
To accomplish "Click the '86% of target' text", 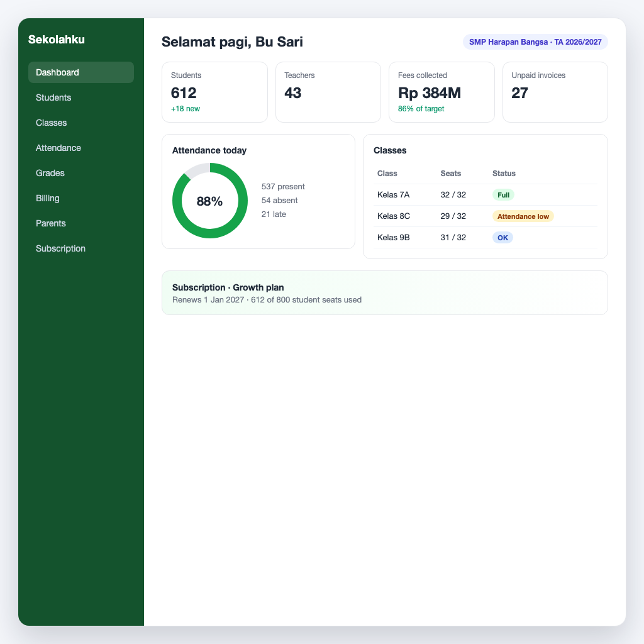I will (x=421, y=109).
